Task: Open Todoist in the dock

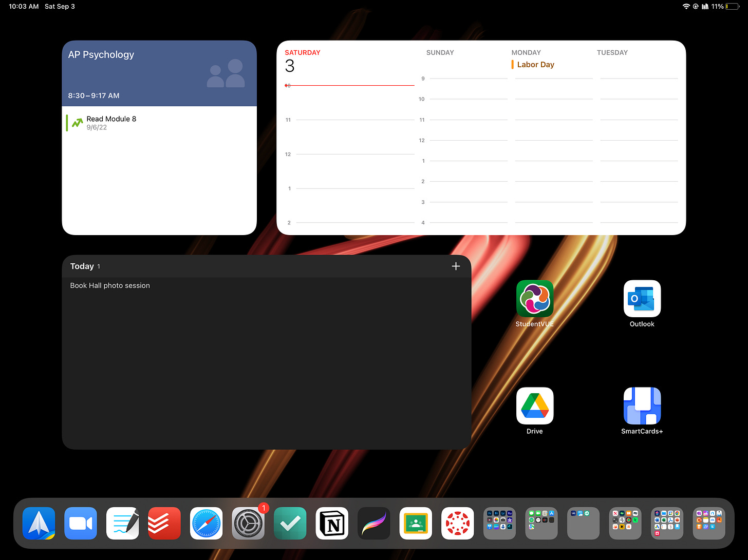Action: 164,523
